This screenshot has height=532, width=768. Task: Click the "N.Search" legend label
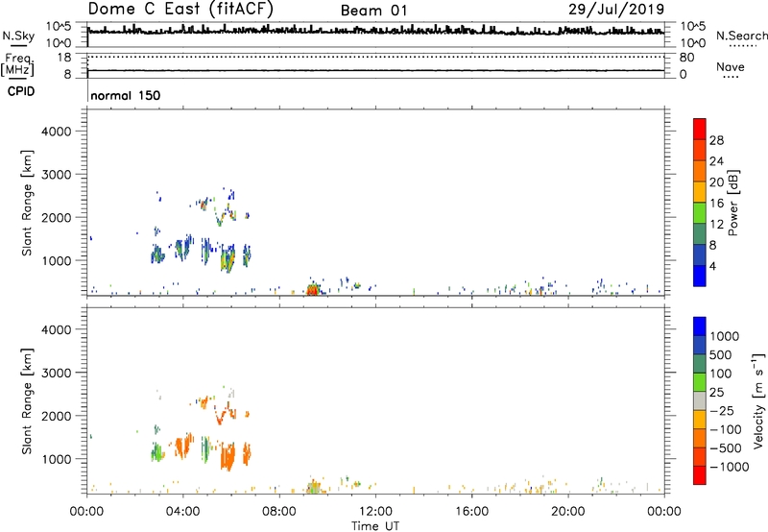pyautogui.click(x=741, y=36)
